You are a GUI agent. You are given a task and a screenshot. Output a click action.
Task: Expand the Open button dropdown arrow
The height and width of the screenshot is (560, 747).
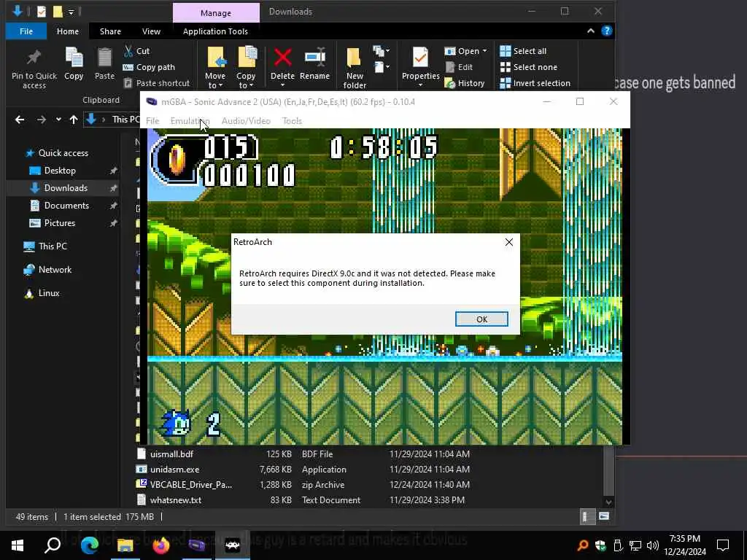[484, 51]
